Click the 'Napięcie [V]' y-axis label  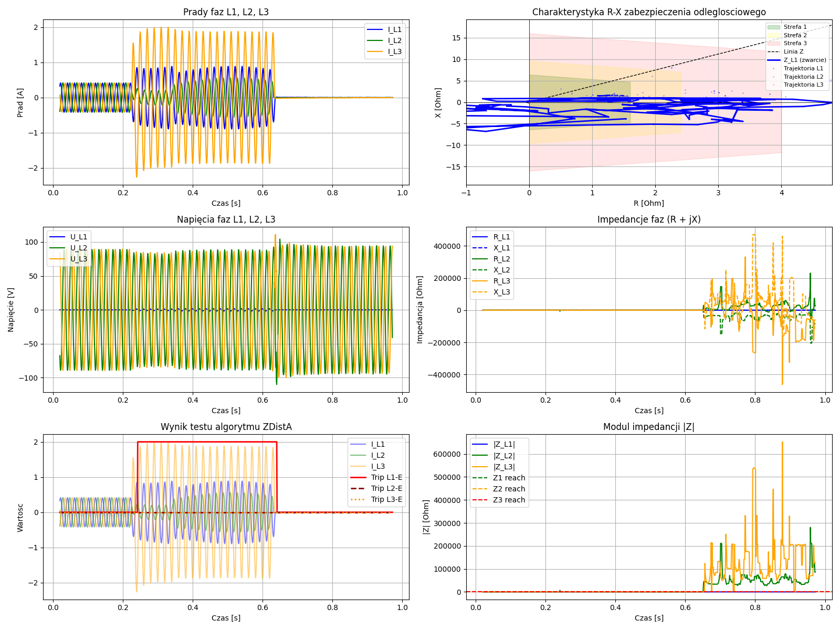[x=11, y=310]
